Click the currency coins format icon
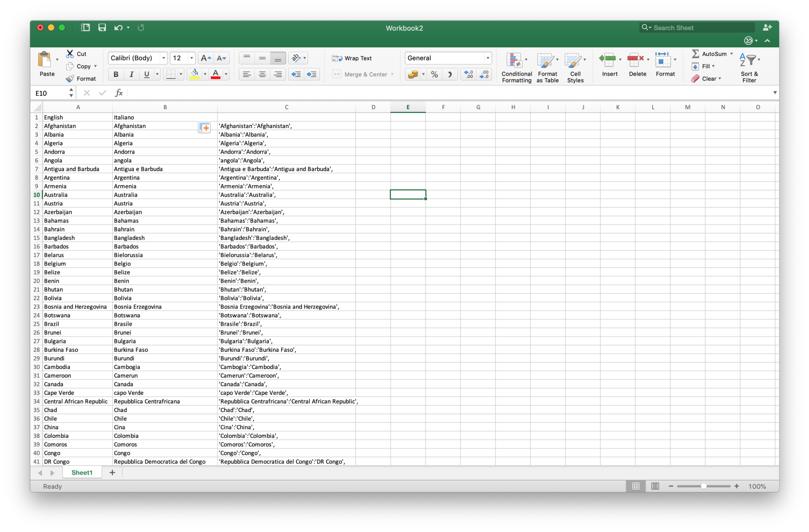Viewport: 809px width, 532px height. click(x=412, y=74)
